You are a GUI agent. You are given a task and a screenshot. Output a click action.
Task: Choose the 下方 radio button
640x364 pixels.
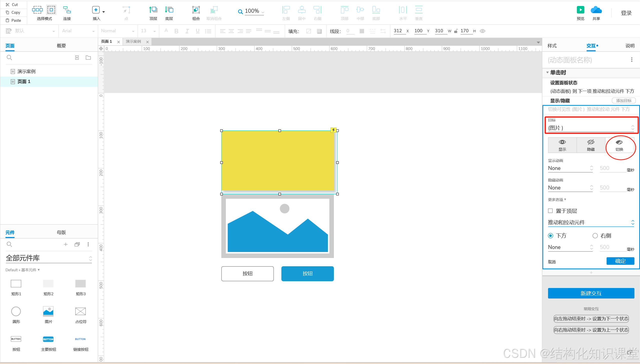pos(550,236)
